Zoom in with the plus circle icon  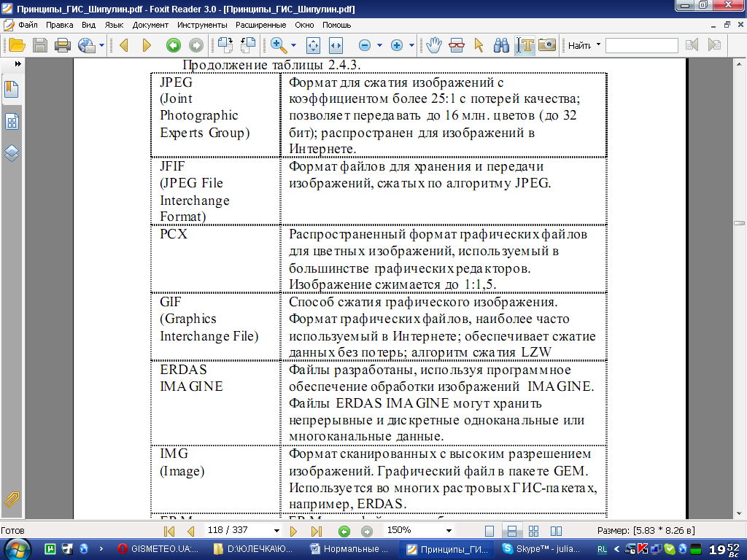[x=396, y=45]
